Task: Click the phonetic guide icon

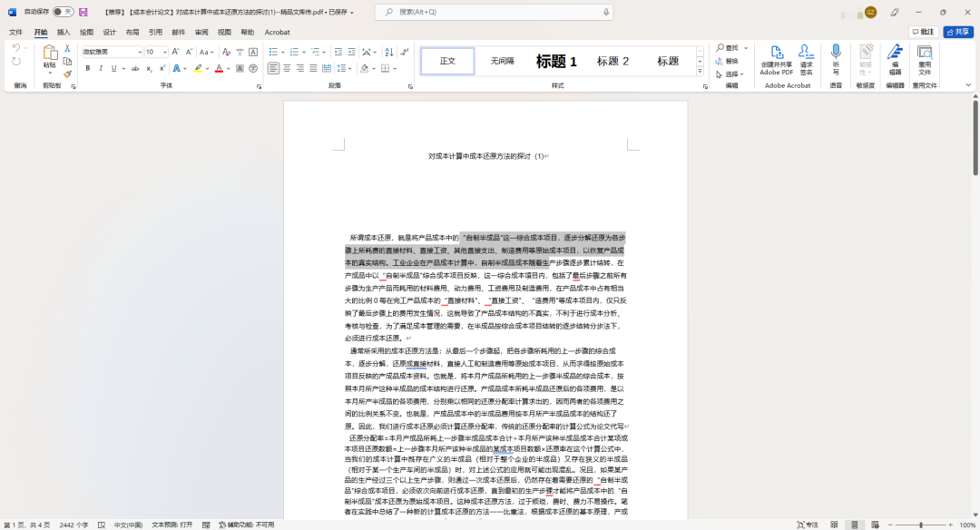Action: (240, 52)
